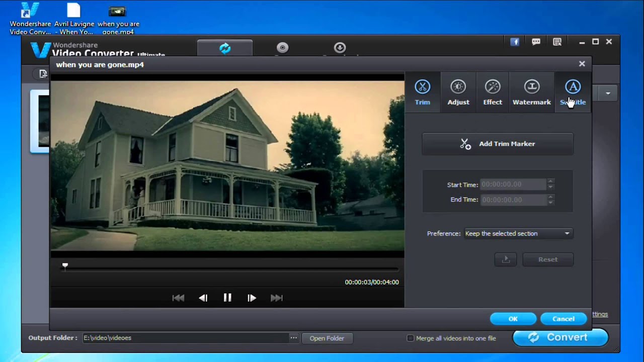644x362 pixels.
Task: Open the Convert section in main window
Action: (225, 48)
